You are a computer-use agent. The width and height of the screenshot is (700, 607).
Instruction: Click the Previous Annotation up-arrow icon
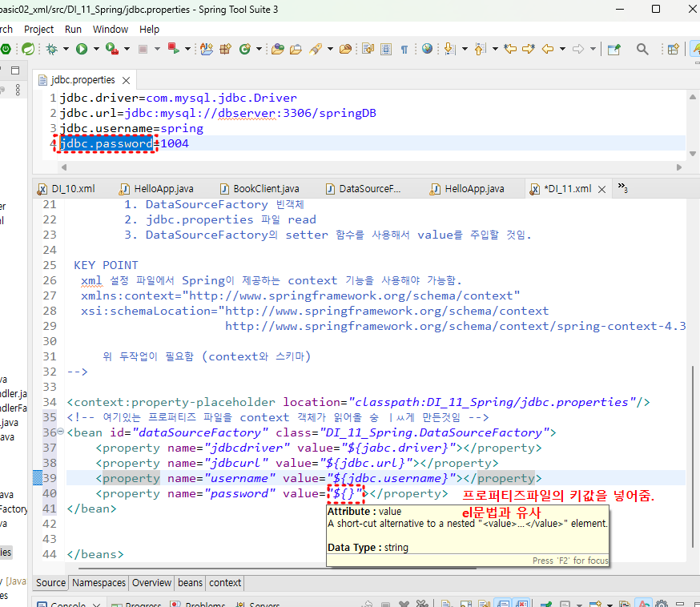point(481,49)
